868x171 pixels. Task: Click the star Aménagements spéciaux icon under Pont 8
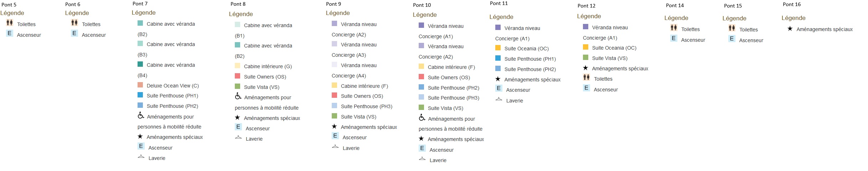pyautogui.click(x=237, y=117)
